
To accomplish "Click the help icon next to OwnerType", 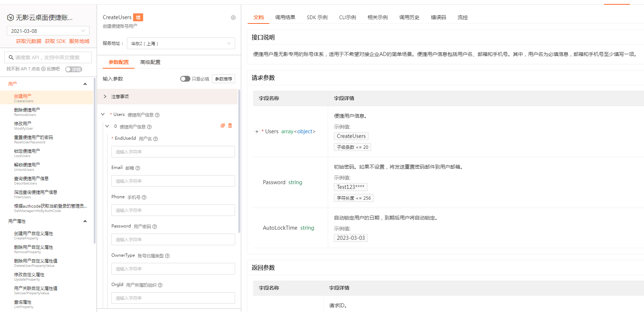I will (x=167, y=256).
